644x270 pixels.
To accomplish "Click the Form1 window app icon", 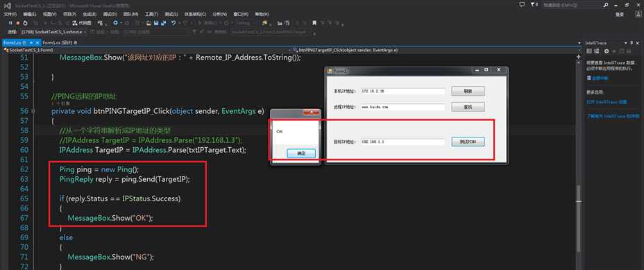I will coord(330,71).
